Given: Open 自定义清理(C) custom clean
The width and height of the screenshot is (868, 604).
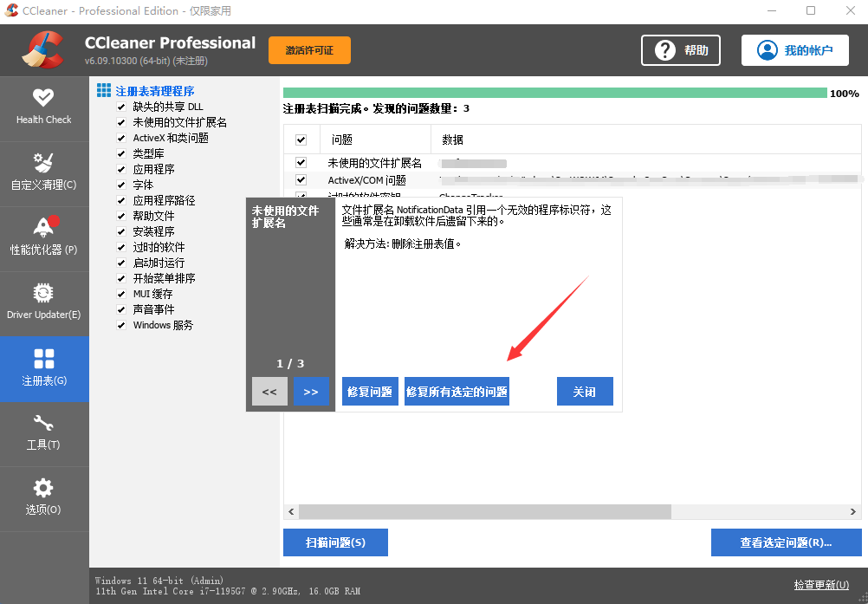Looking at the screenshot, I should pyautogui.click(x=43, y=173).
